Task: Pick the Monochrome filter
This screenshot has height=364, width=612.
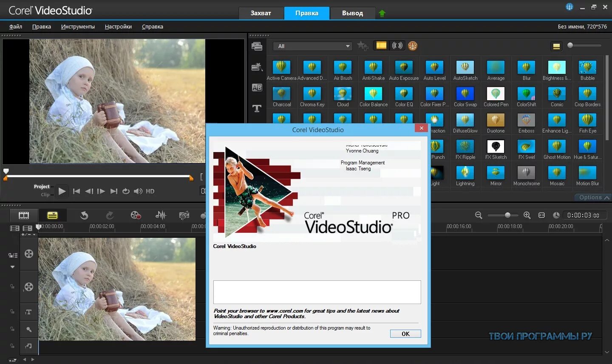Action: [x=527, y=176]
